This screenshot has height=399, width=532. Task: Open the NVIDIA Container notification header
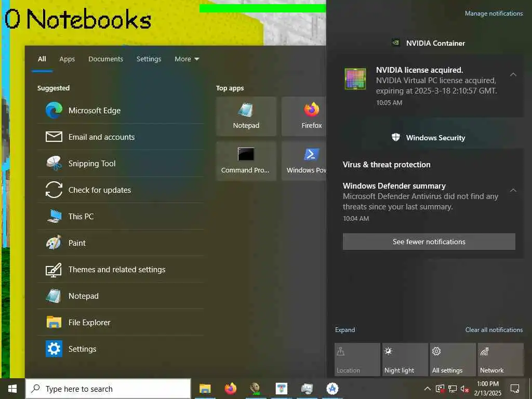tap(428, 43)
